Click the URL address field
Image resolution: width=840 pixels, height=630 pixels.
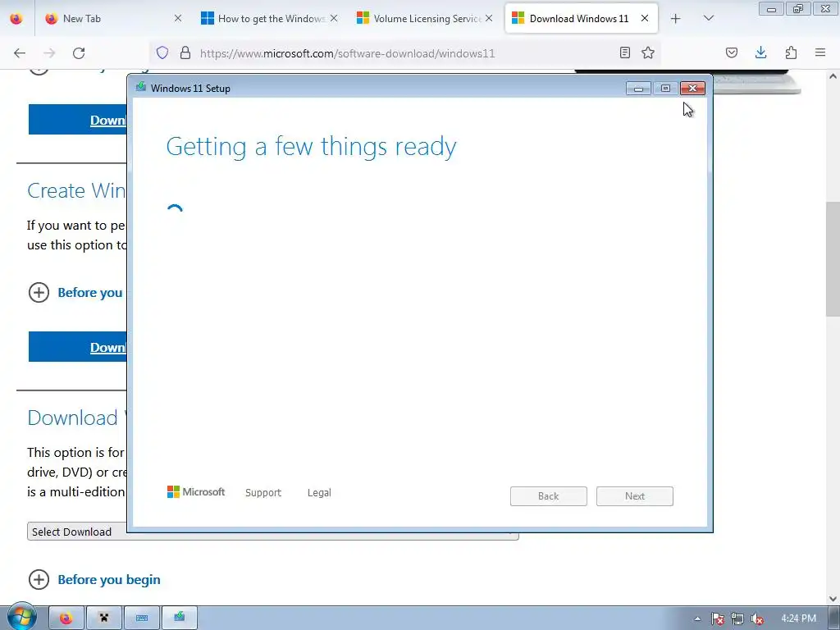404,53
